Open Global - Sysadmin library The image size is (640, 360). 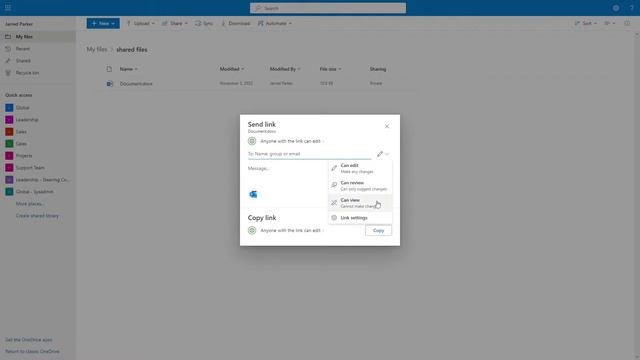(38, 191)
